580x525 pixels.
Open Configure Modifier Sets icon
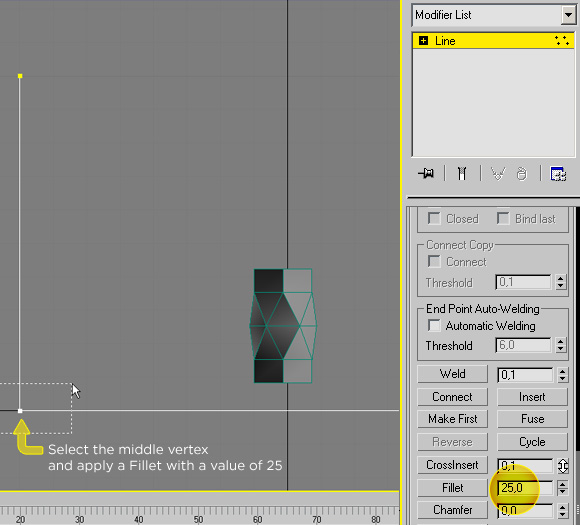click(558, 173)
